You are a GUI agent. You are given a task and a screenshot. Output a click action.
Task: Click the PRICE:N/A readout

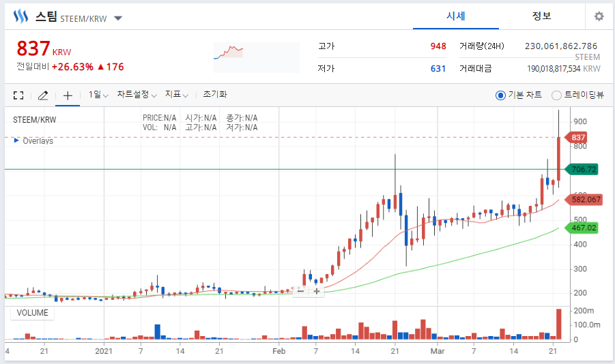(x=159, y=118)
